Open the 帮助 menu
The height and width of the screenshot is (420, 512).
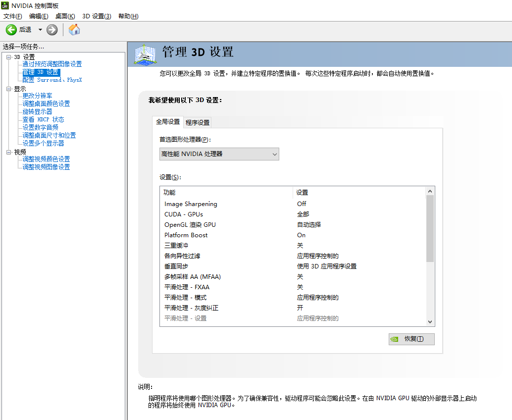pyautogui.click(x=128, y=16)
